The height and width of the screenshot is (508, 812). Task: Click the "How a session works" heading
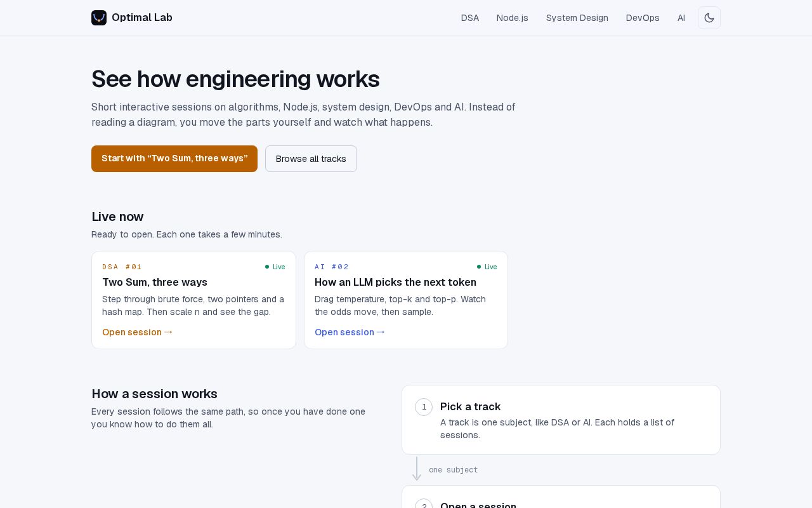(154, 394)
